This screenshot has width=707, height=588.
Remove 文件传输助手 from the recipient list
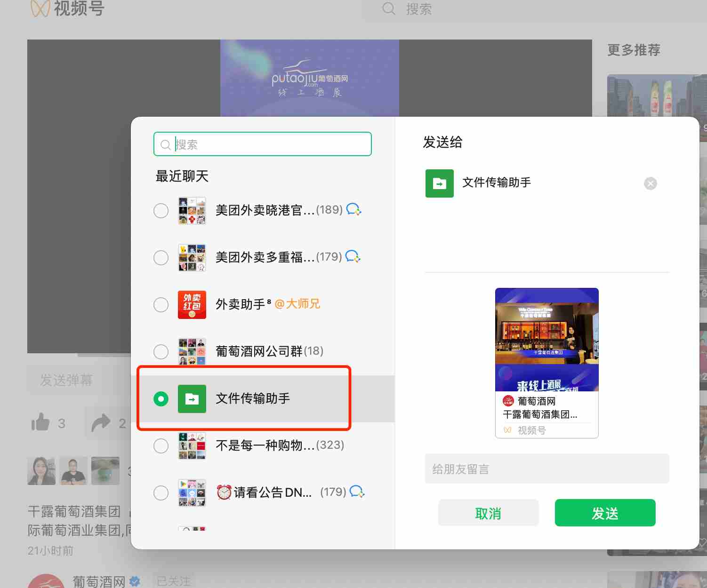click(650, 183)
